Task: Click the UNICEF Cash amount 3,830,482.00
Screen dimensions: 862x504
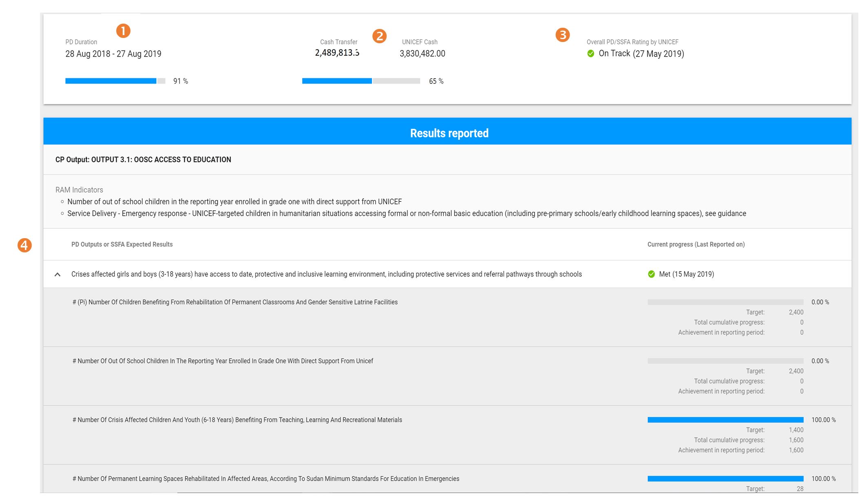Action: 422,53
